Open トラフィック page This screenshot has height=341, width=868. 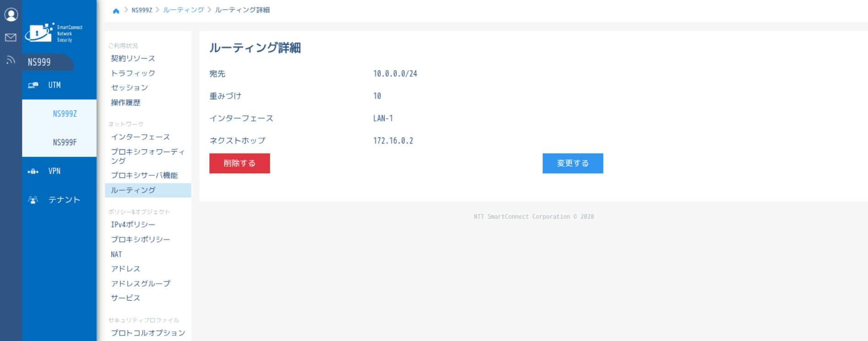133,73
